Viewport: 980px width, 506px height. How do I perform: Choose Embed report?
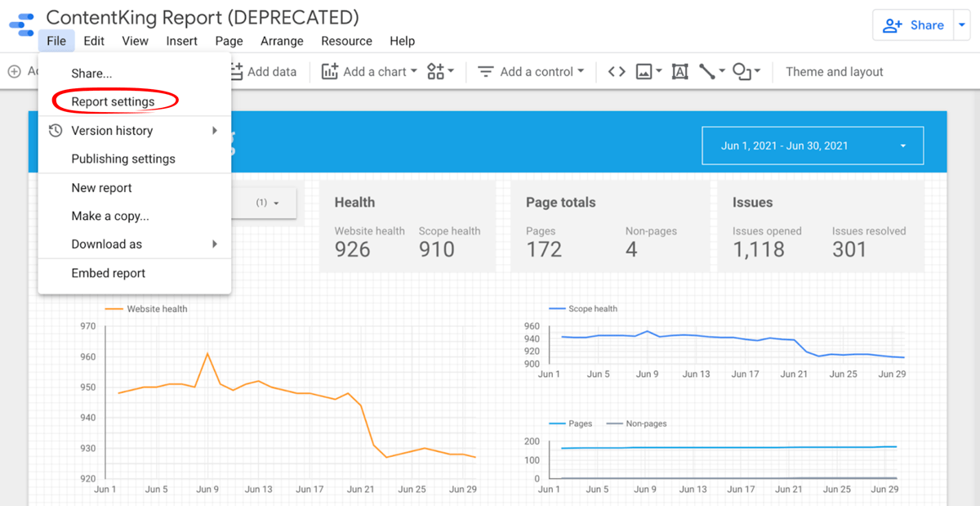135,273
